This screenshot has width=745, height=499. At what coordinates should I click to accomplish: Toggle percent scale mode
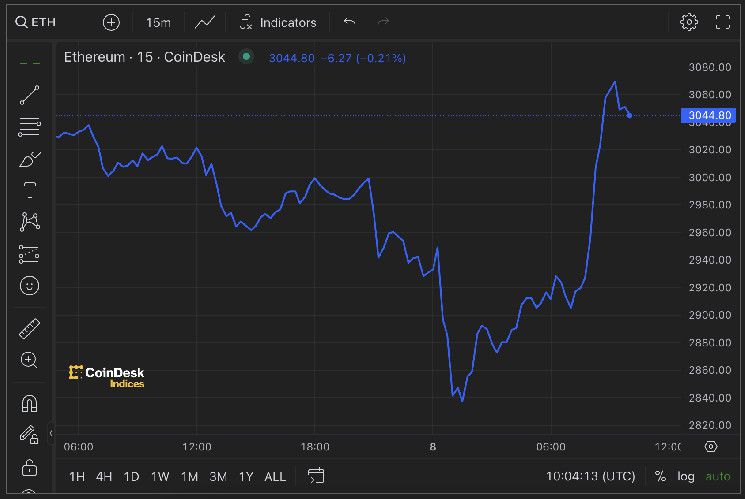[x=660, y=476]
